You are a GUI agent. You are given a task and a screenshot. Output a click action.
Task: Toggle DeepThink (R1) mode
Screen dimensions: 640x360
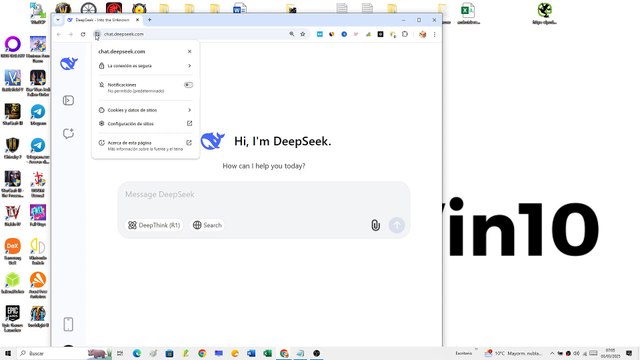click(x=154, y=225)
